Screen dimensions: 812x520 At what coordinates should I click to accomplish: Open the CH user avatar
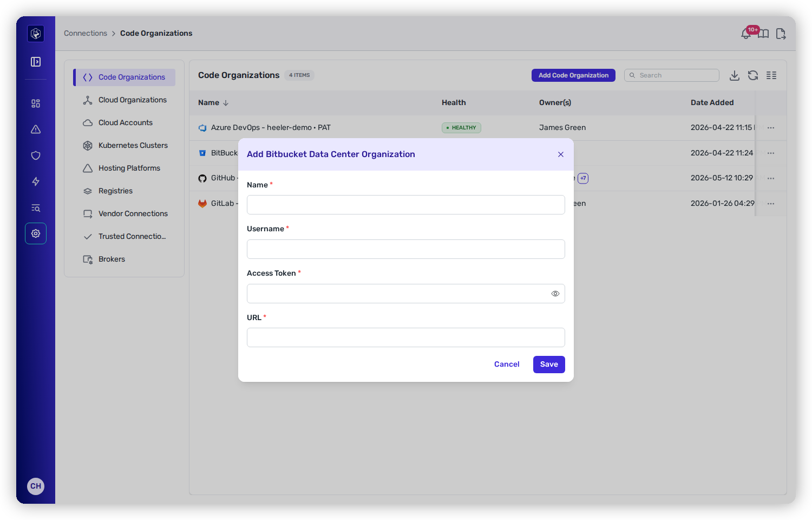coord(36,486)
